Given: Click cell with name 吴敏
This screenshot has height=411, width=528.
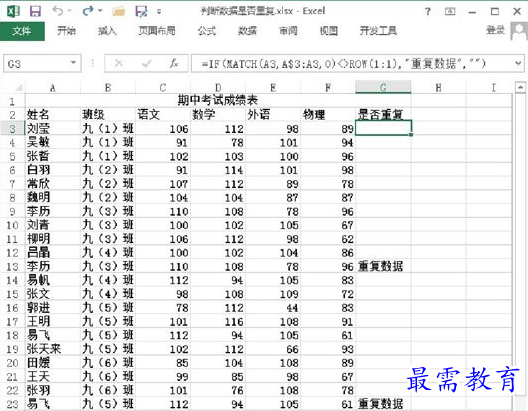Looking at the screenshot, I should coord(53,142).
